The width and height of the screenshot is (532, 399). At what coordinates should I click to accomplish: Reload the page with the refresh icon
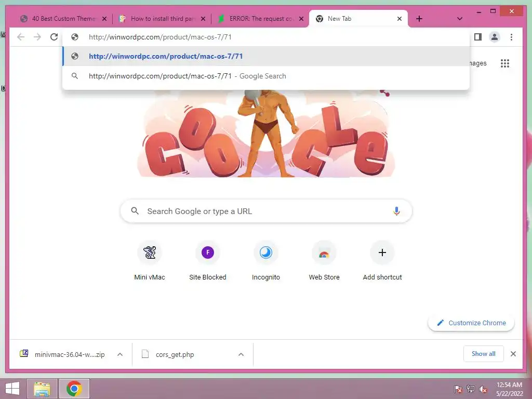(x=54, y=37)
